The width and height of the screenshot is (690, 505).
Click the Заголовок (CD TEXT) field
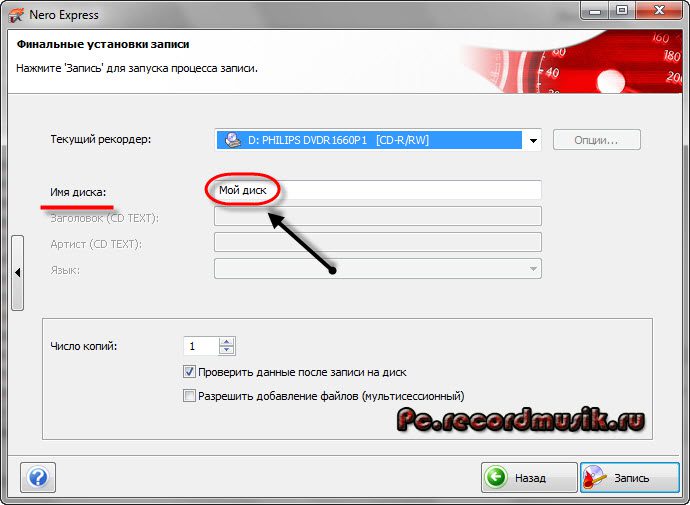[x=378, y=216]
